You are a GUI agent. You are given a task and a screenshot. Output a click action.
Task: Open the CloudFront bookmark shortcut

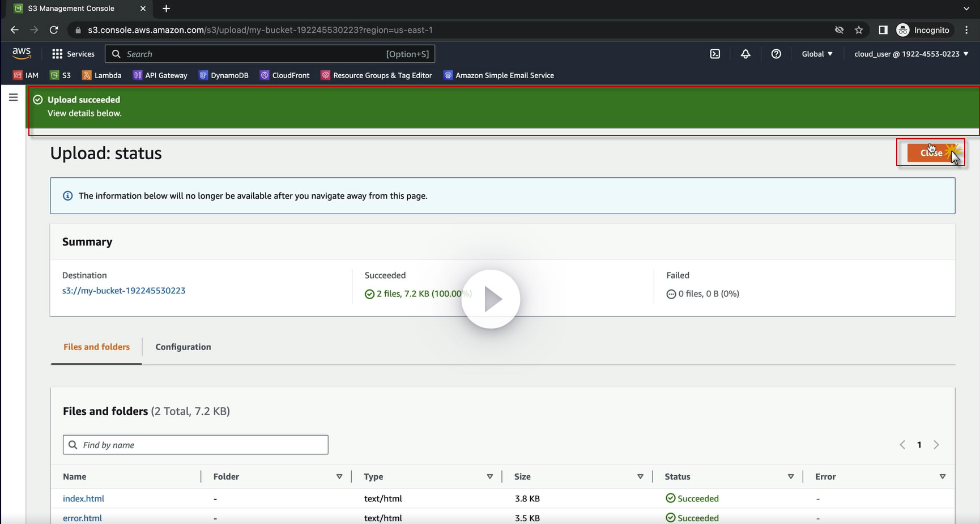point(285,75)
